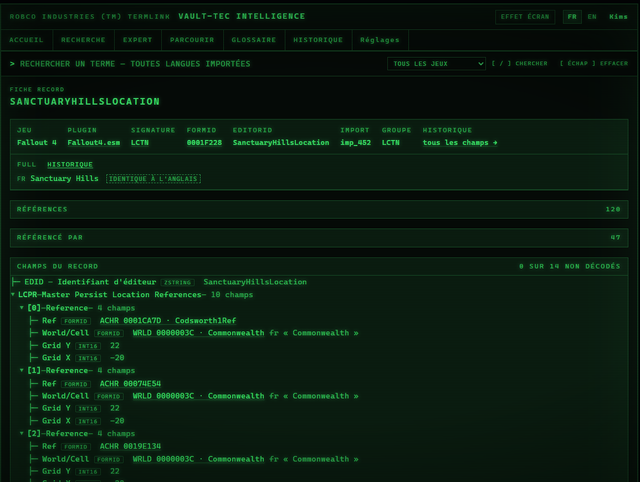Open the ACHR 0001CA7D Codsworth1Ref link
Viewport: 640px width, 482px height.
tap(168, 320)
